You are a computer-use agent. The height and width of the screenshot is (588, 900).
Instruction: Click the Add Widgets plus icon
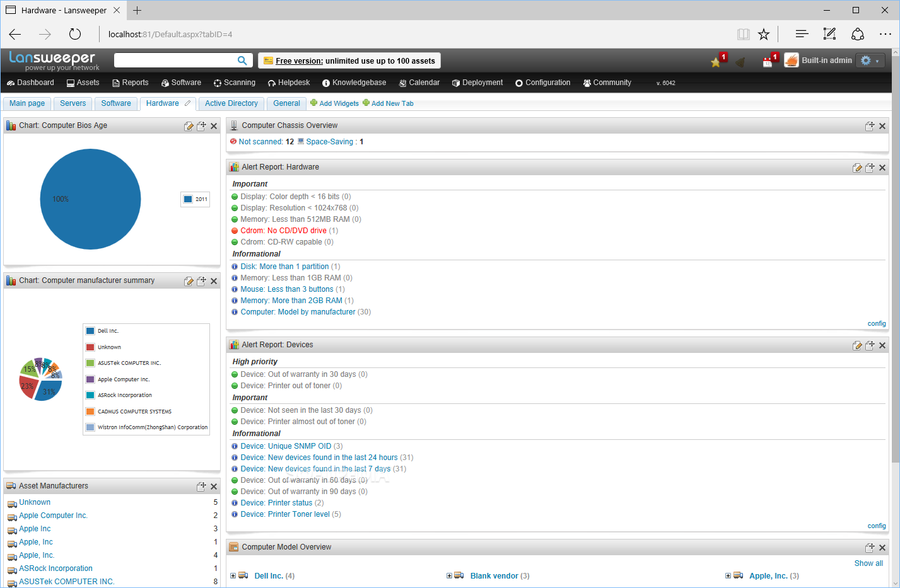[313, 103]
